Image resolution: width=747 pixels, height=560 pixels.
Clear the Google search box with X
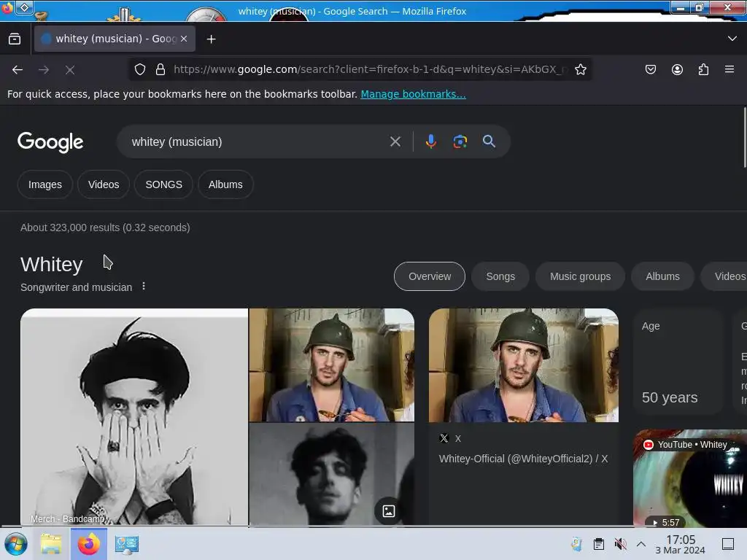[395, 141]
